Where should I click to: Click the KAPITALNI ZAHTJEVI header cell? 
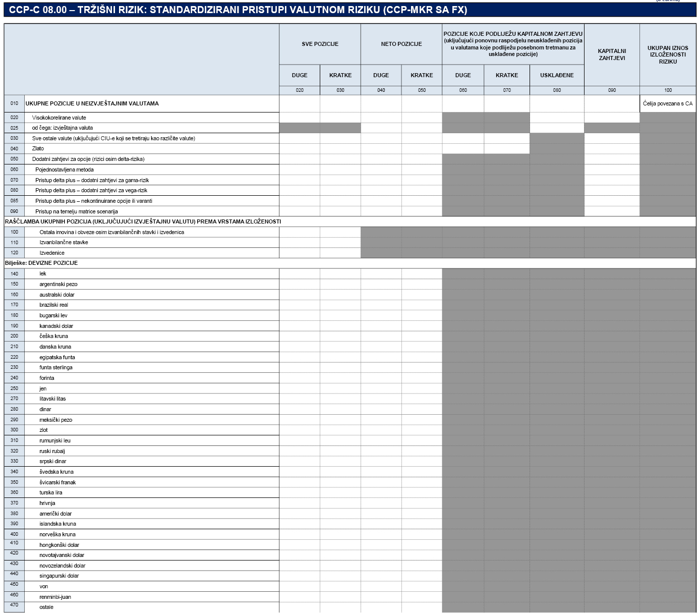[x=612, y=54]
